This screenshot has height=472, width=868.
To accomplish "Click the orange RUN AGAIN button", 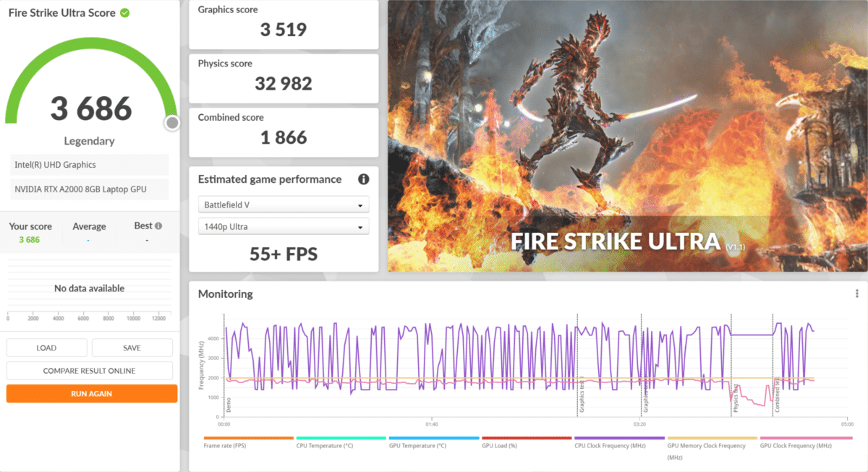I will (x=91, y=394).
